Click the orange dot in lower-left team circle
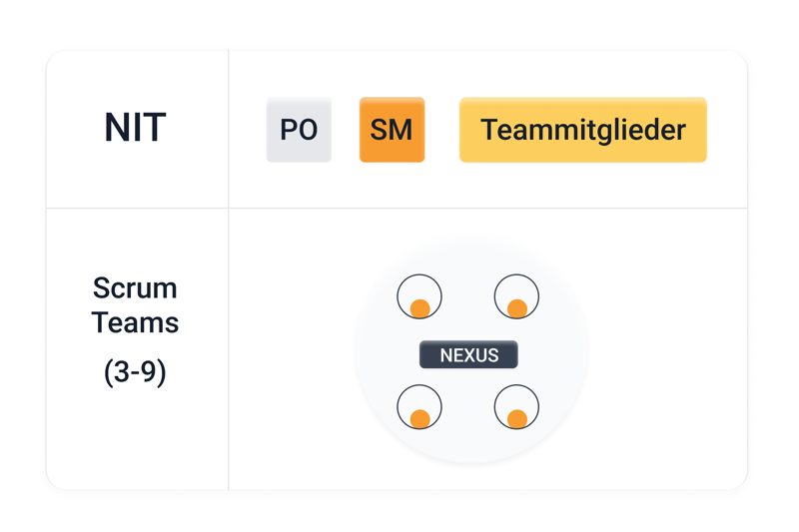The image size is (799, 532). pyautogui.click(x=420, y=419)
